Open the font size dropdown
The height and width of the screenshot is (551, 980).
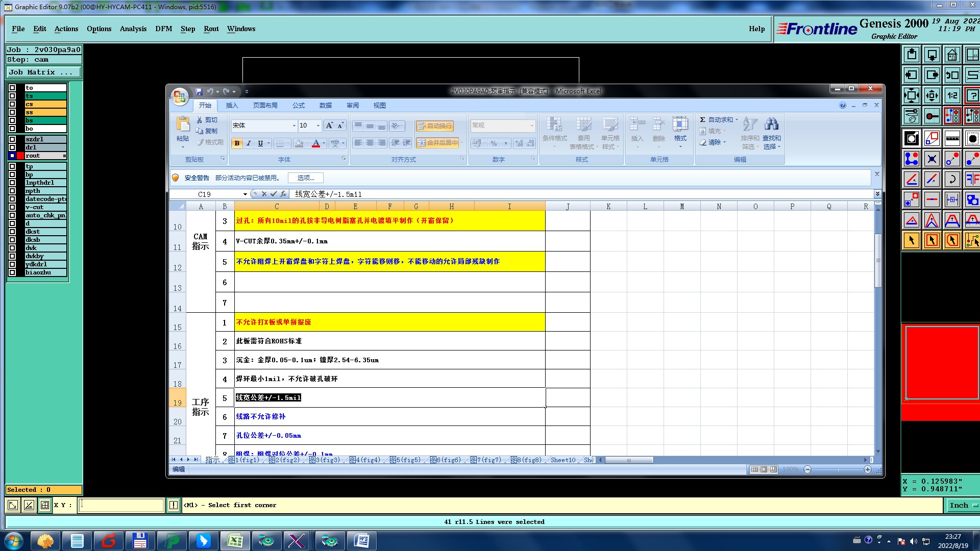[x=318, y=126]
